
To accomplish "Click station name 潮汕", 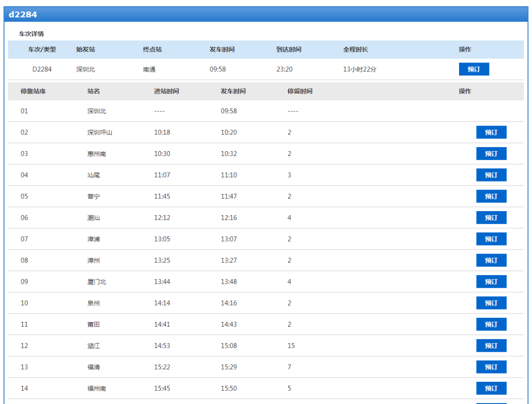I will (93, 218).
